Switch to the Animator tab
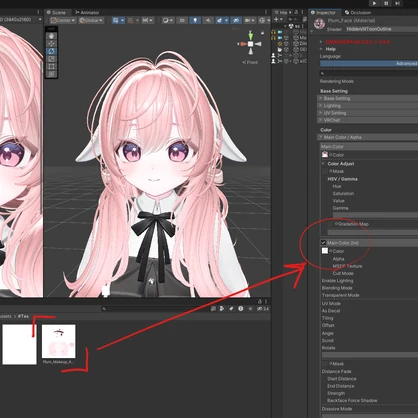This screenshot has width=418, height=418. pyautogui.click(x=87, y=12)
